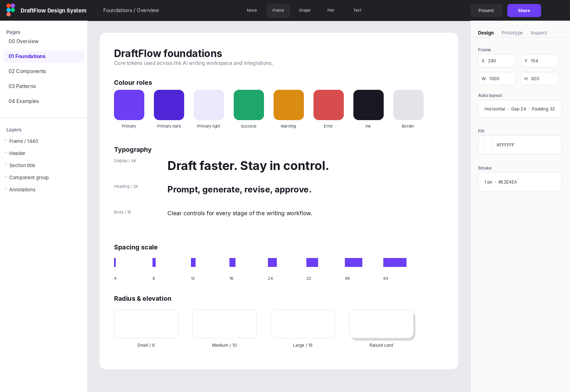
Task: Click the frame width W field
Action: point(497,78)
